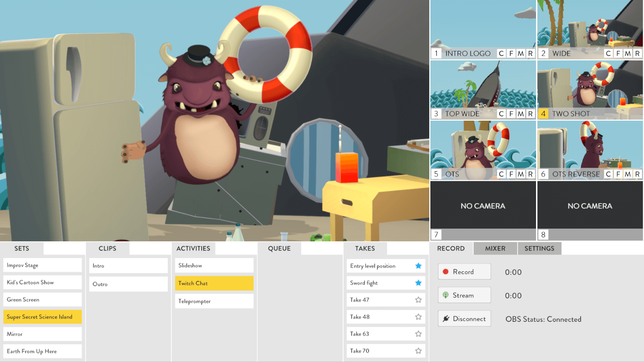
Task: Start streaming with the Stream button
Action: [464, 295]
